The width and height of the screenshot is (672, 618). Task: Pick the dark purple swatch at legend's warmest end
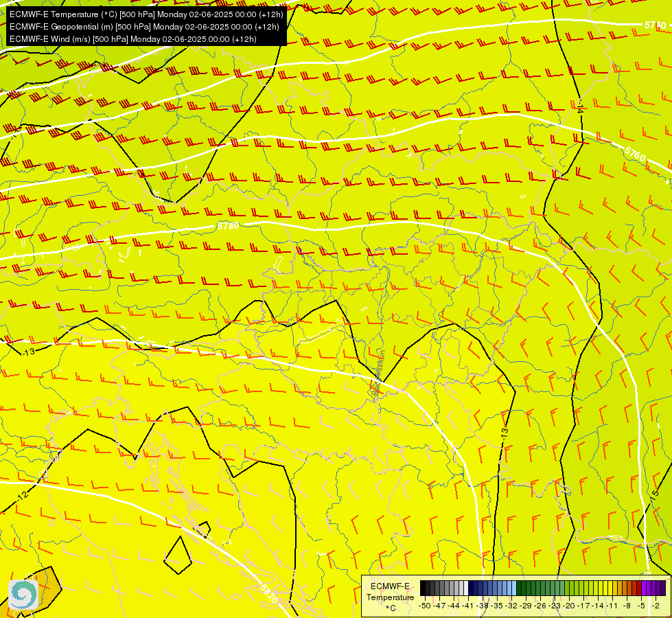663,588
